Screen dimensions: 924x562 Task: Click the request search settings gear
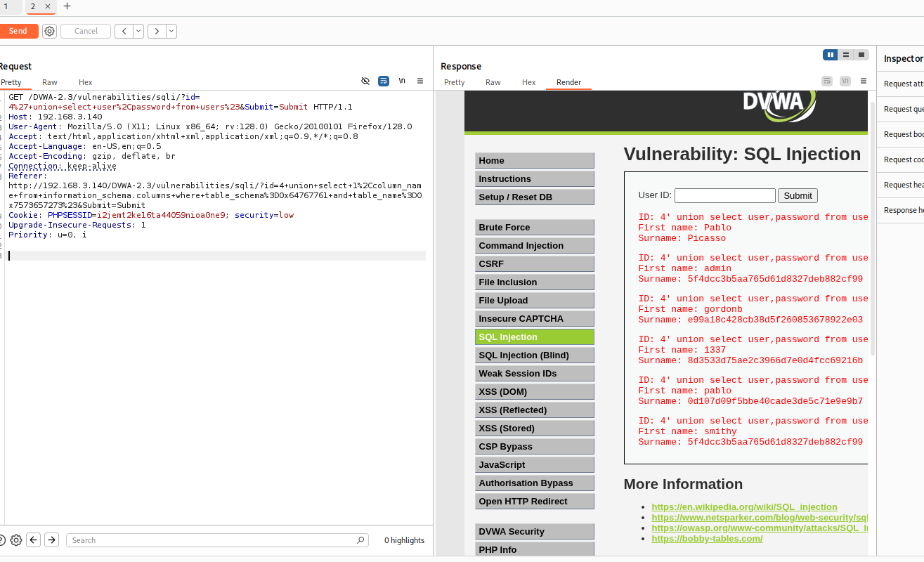pyautogui.click(x=16, y=540)
